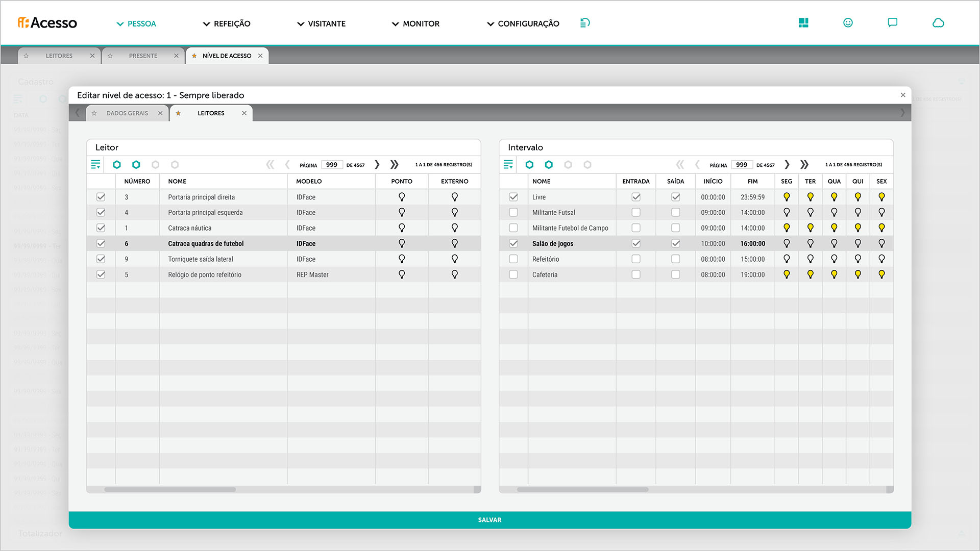This screenshot has height=551, width=980.
Task: Toggle the Livre interval row checkbox
Action: pyautogui.click(x=513, y=197)
